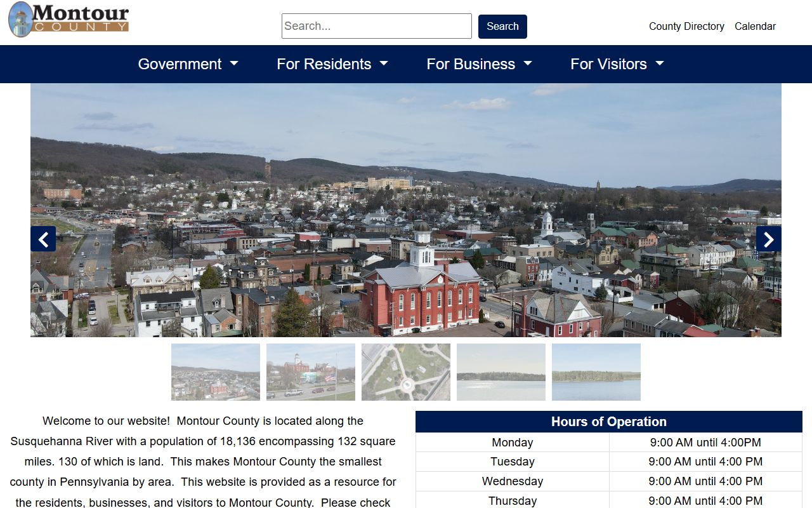Open the Calendar link
Screen dimensions: 812x508
point(755,26)
